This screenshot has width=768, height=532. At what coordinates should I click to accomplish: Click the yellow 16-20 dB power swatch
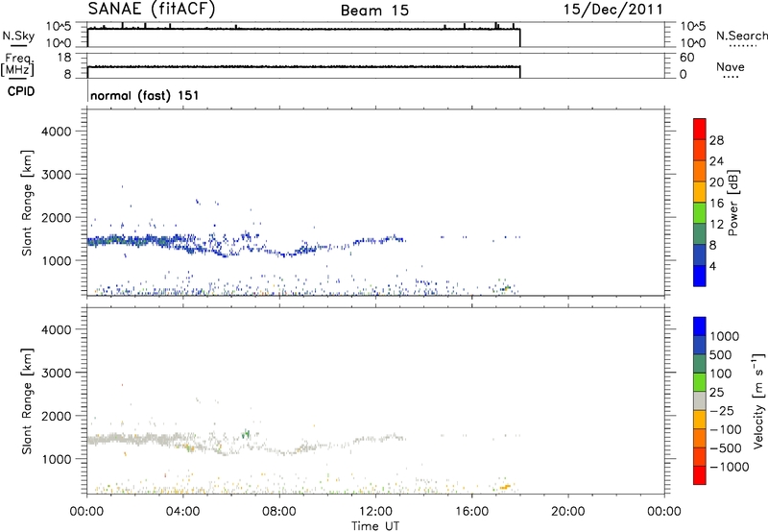point(700,191)
